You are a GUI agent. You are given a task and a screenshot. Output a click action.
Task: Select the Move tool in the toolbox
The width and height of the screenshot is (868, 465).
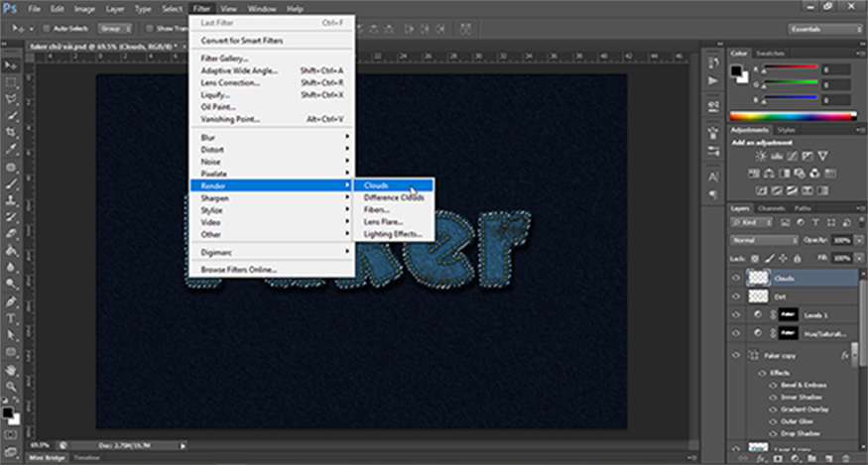(11, 65)
